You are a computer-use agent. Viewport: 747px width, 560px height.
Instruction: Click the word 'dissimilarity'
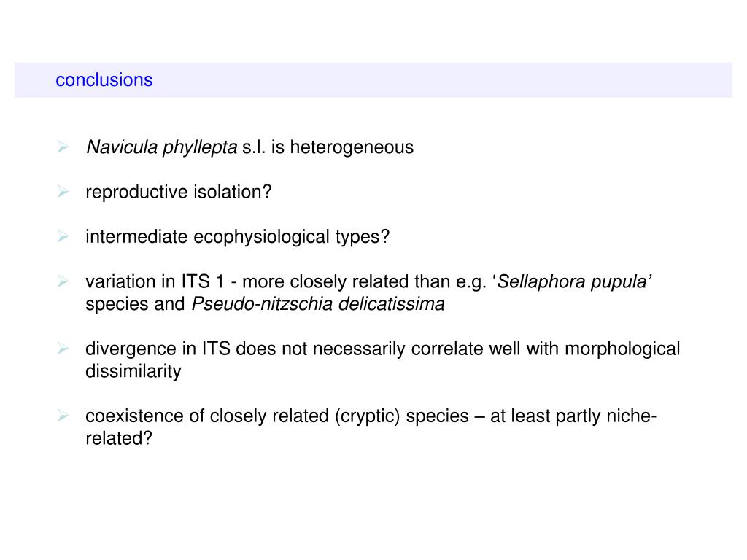point(133,371)
